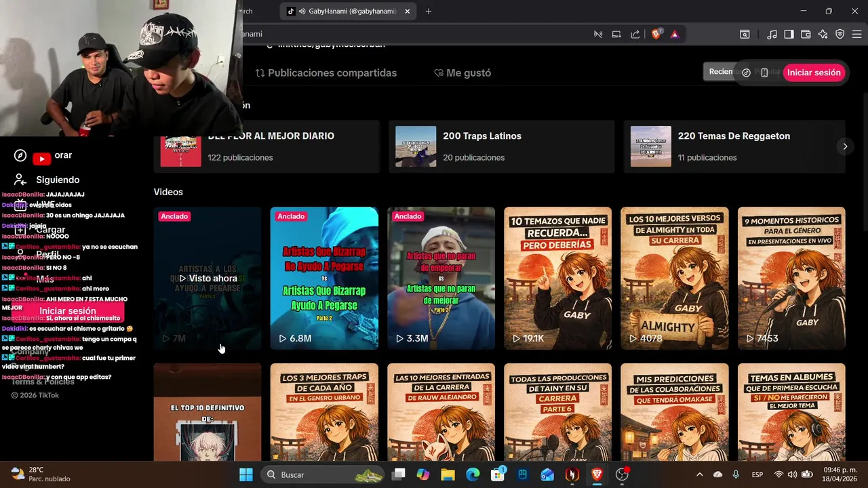Image resolution: width=868 pixels, height=488 pixels.
Task: Open Microsoft Store from the taskbar
Action: coord(498,474)
